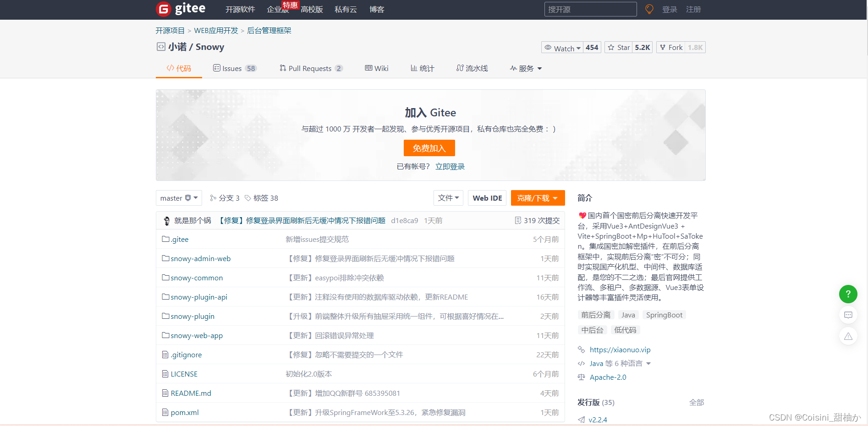Open 私有云 in the top navigation

(x=346, y=10)
